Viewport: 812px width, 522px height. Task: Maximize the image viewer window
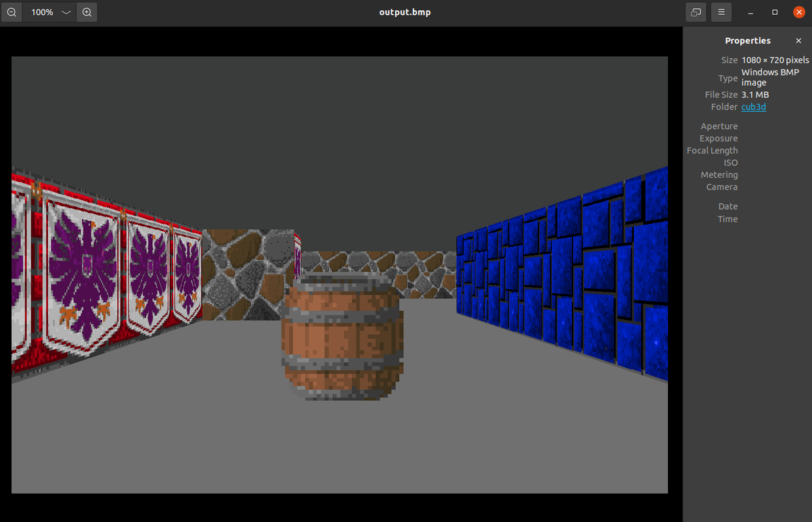775,12
